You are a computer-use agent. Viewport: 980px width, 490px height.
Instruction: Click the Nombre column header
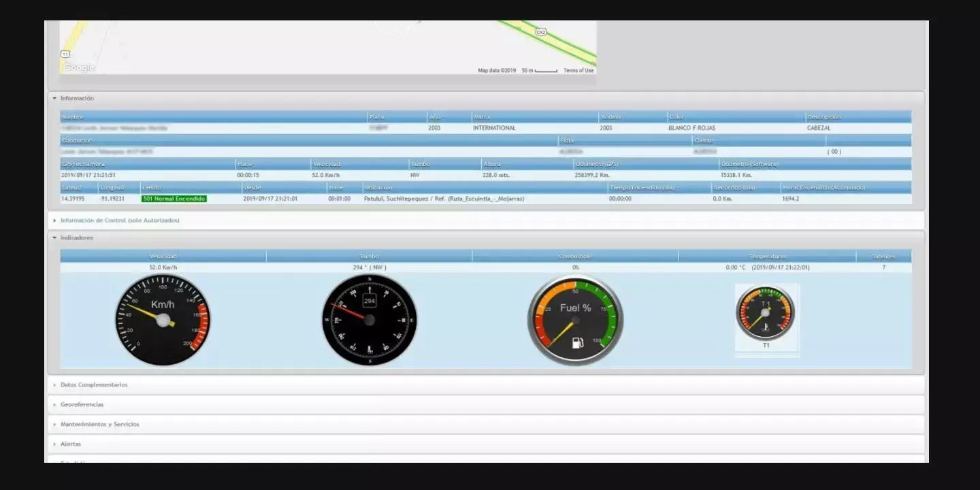click(x=214, y=116)
